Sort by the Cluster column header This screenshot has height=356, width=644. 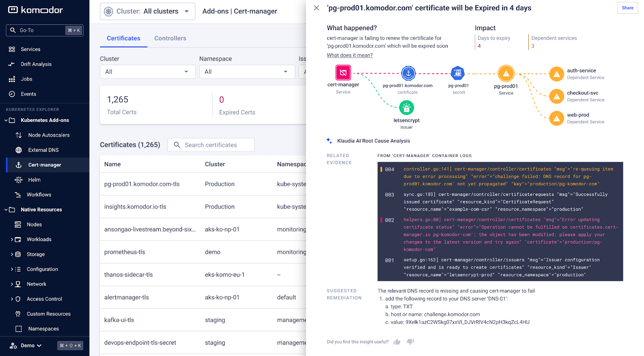point(215,164)
